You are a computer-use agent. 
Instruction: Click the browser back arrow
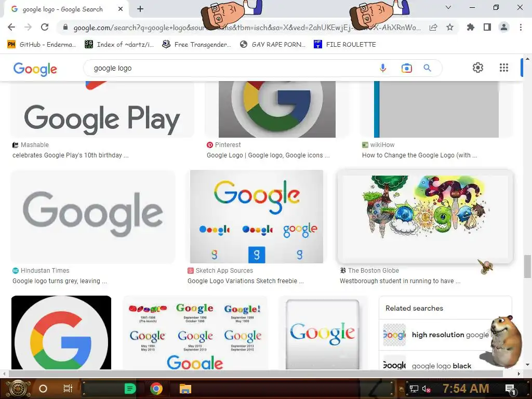point(11,27)
